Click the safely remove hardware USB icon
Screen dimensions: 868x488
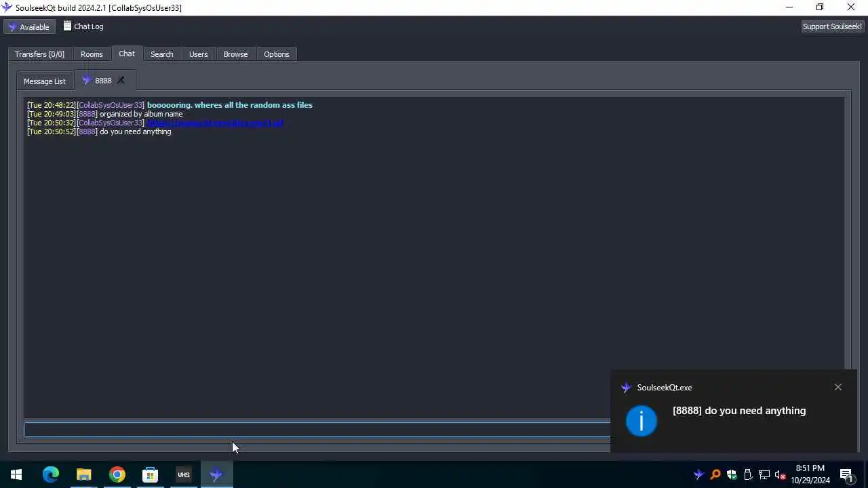[x=747, y=474]
